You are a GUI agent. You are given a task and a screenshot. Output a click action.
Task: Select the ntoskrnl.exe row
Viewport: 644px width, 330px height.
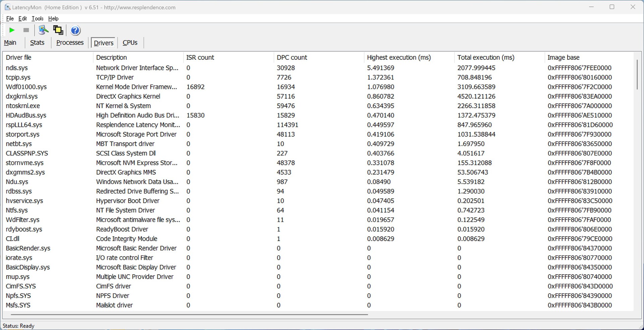click(318, 106)
